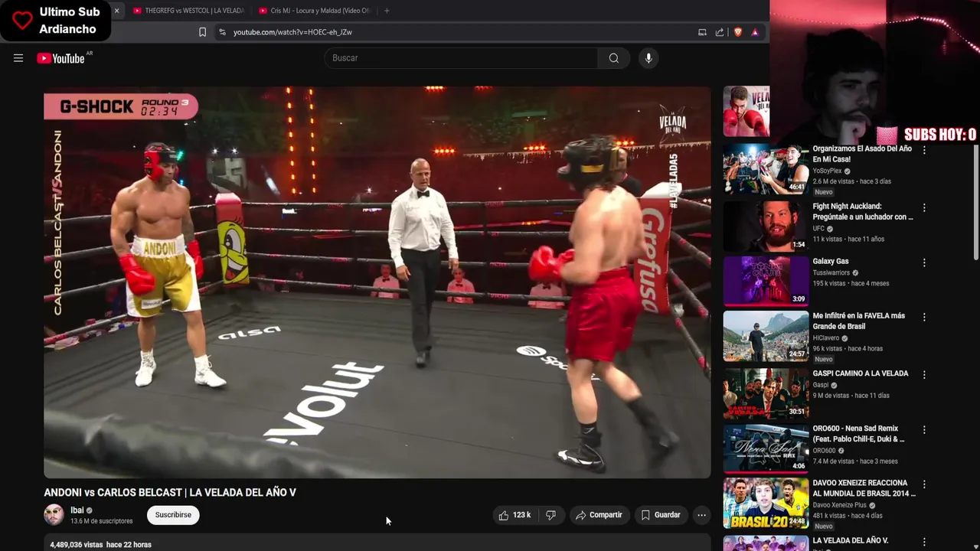Open the boxer thumbnail at top of suggestions
This screenshot has height=551, width=980.
pyautogui.click(x=746, y=111)
